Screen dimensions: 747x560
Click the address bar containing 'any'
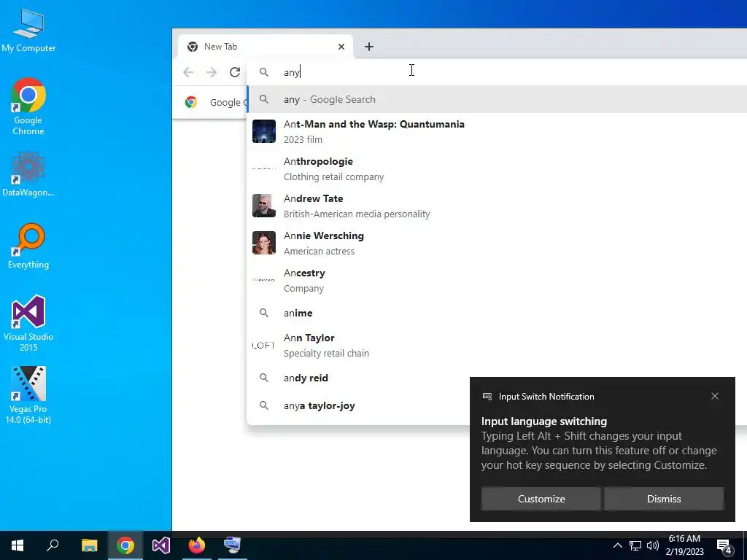(x=496, y=72)
